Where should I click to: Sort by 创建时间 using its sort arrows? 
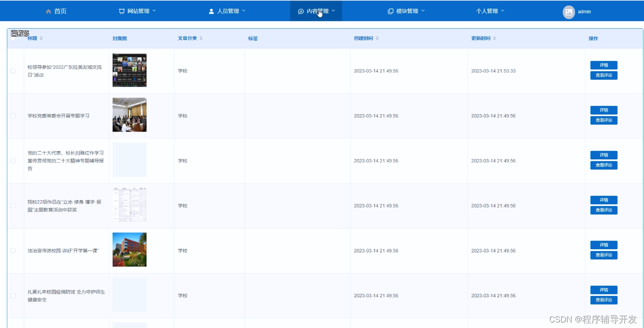click(x=377, y=38)
